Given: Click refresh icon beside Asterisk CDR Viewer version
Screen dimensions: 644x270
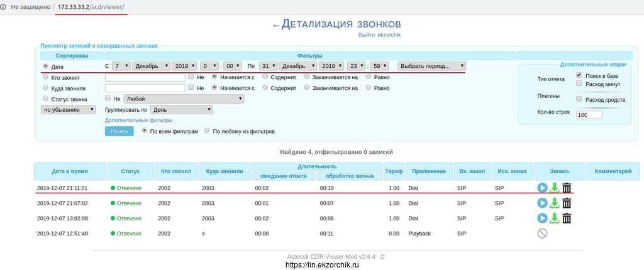Looking at the screenshot, I should pos(382,257).
